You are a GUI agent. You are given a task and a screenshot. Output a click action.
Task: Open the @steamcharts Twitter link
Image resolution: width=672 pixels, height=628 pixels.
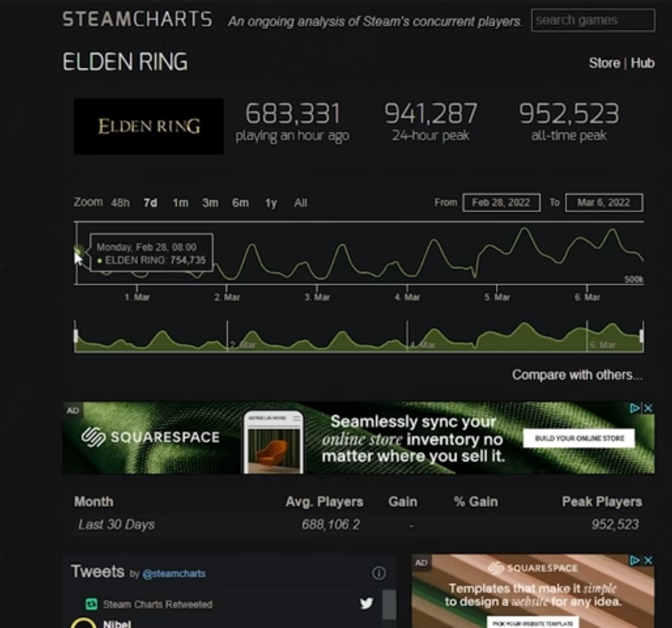174,574
